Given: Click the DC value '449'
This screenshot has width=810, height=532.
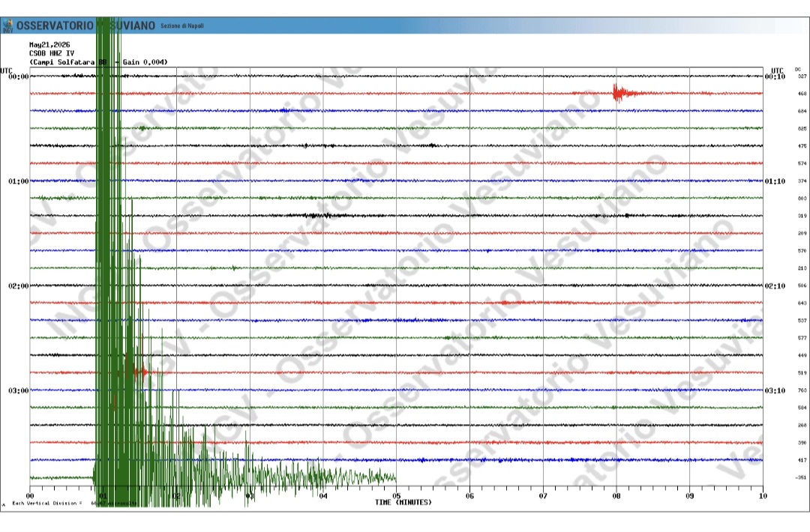Looking at the screenshot, I should point(802,355).
